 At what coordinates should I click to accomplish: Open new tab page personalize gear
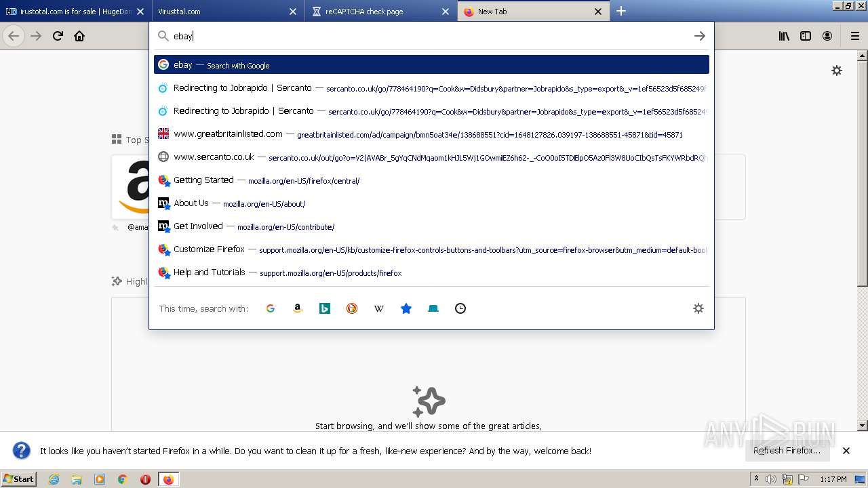pos(837,70)
